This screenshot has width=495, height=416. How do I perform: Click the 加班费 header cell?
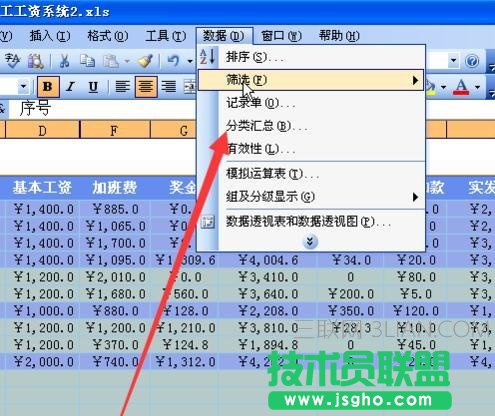115,188
